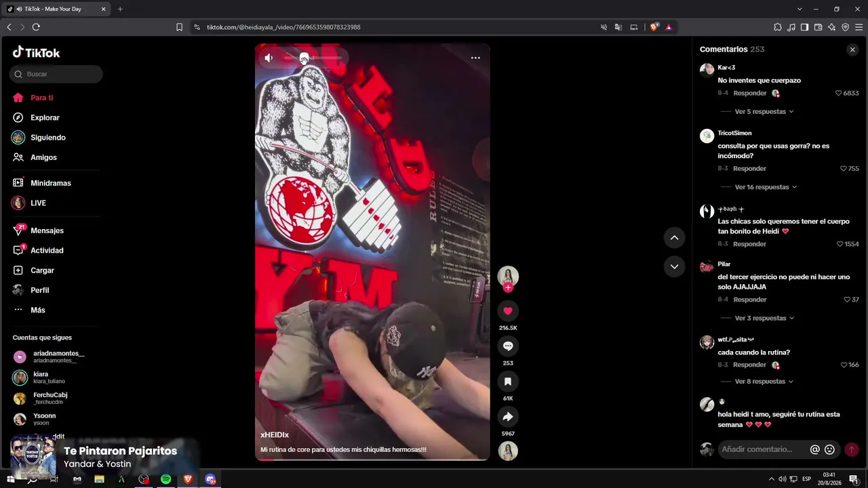Screen dimensions: 868x488
Task: Open the browser hamburger menu
Action: (859, 27)
